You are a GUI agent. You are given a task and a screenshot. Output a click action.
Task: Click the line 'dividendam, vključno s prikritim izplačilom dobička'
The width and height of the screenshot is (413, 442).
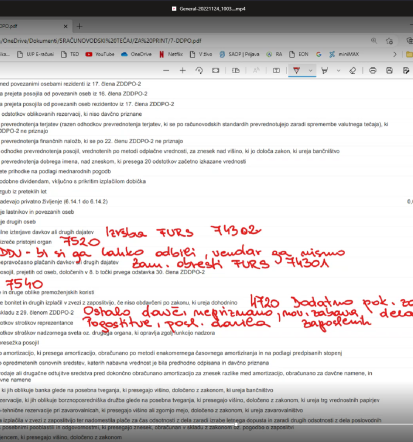click(73, 181)
